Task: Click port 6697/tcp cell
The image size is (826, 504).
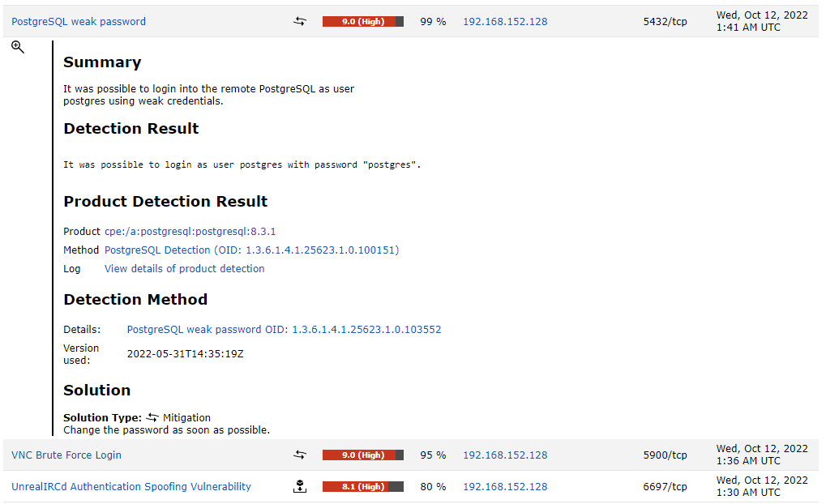Action: 665,487
